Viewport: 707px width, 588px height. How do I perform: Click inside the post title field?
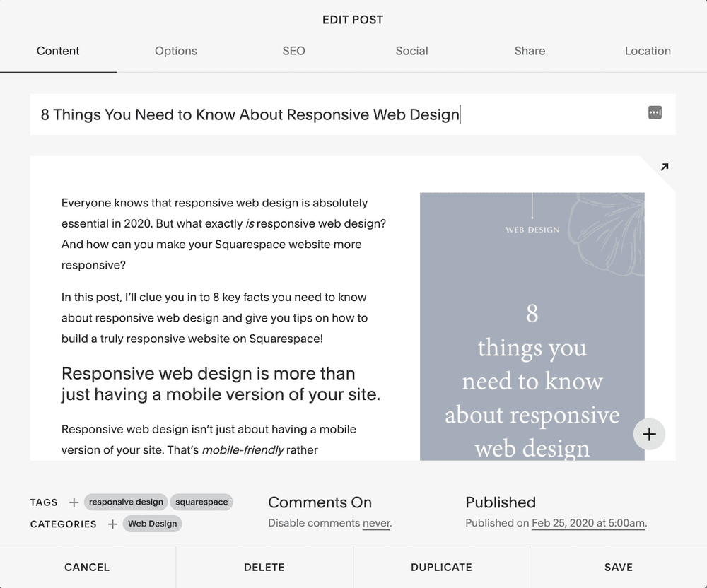point(283,114)
